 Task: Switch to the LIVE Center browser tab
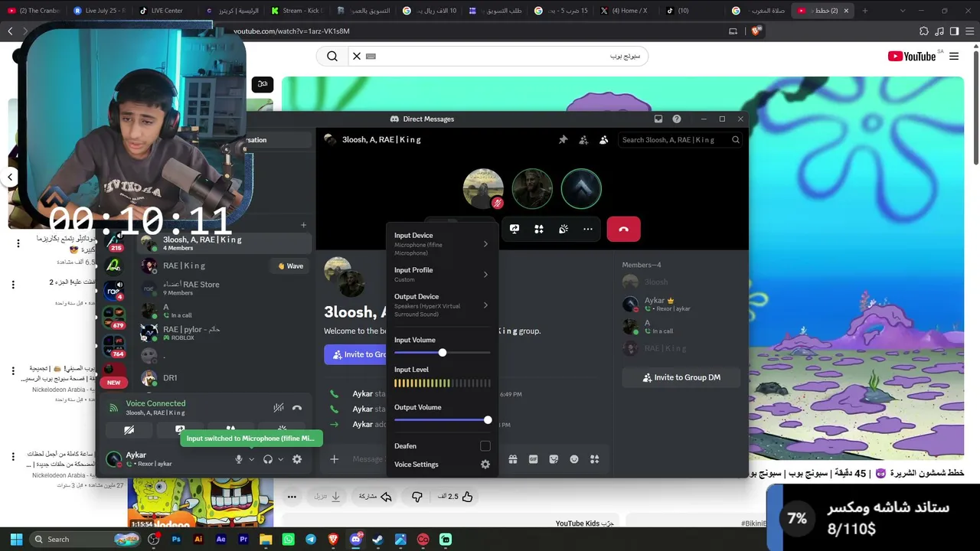(x=162, y=11)
